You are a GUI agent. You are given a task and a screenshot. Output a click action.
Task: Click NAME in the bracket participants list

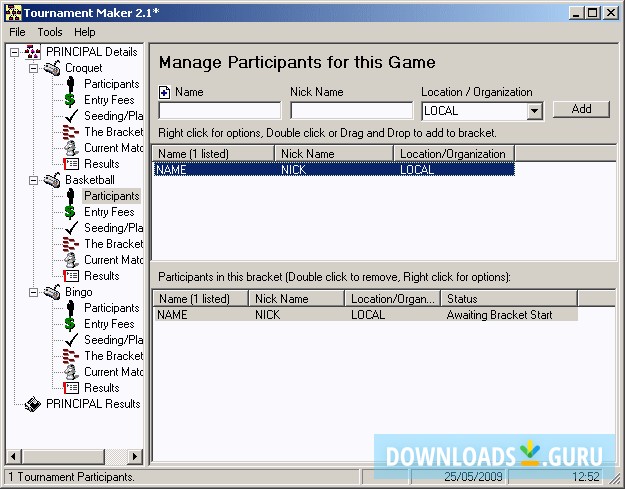[172, 315]
